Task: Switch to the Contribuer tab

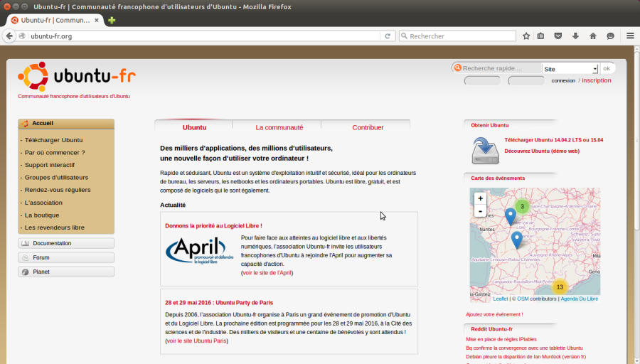Action: [x=368, y=127]
